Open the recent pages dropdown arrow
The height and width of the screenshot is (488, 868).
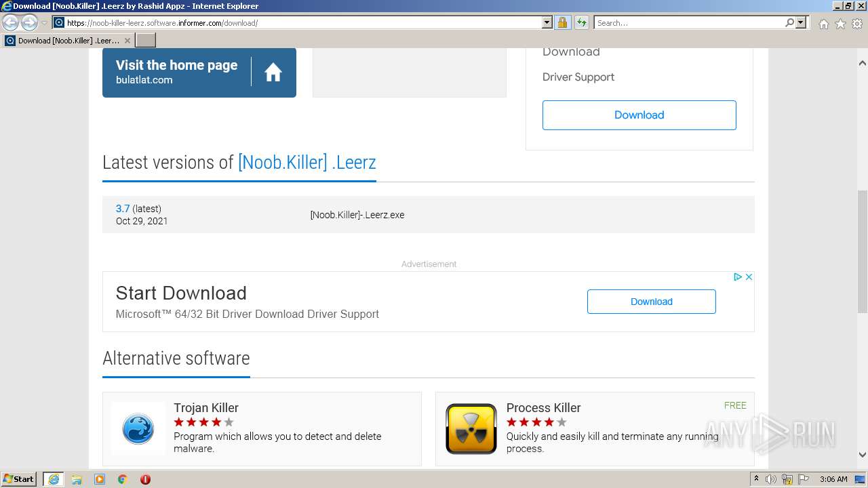pyautogui.click(x=44, y=23)
